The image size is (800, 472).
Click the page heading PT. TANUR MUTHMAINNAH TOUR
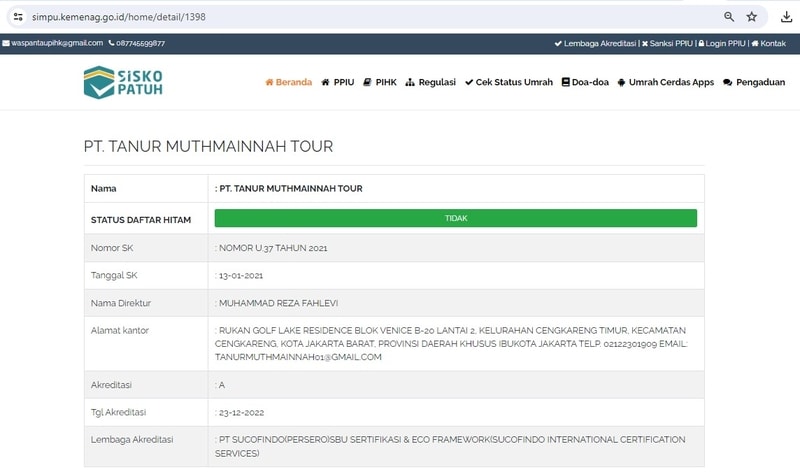pos(208,146)
